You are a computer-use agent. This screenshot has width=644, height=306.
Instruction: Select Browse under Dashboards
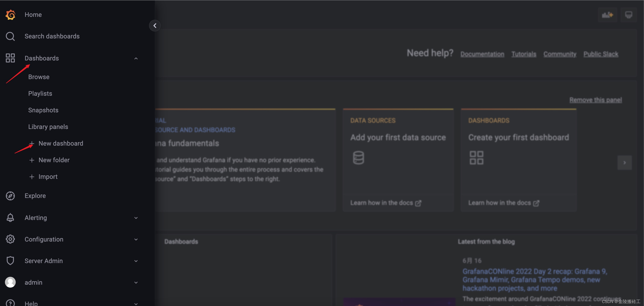click(39, 77)
